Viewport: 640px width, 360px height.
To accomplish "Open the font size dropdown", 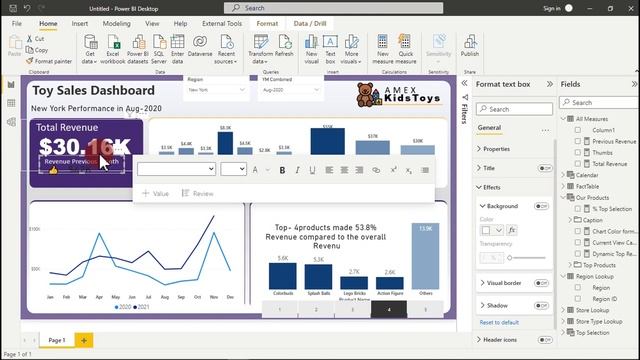I will pos(233,169).
